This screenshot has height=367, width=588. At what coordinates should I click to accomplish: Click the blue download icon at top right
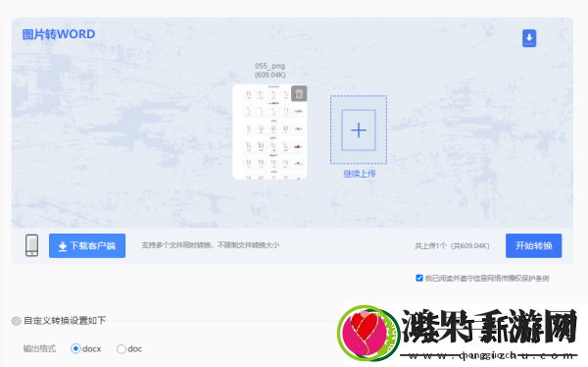(x=529, y=38)
